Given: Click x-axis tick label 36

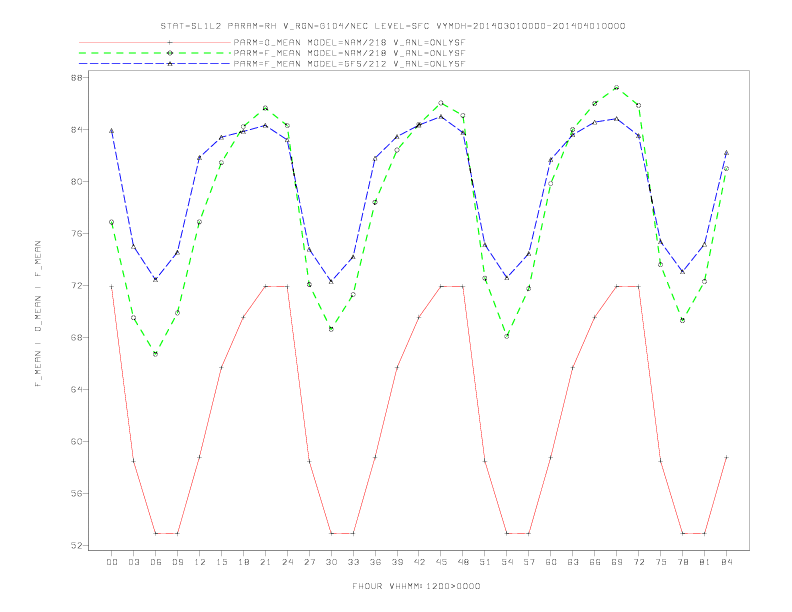Looking at the screenshot, I should (375, 562).
